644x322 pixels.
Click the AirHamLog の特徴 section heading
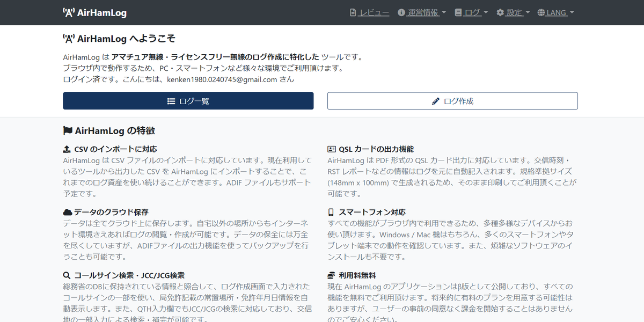point(109,130)
